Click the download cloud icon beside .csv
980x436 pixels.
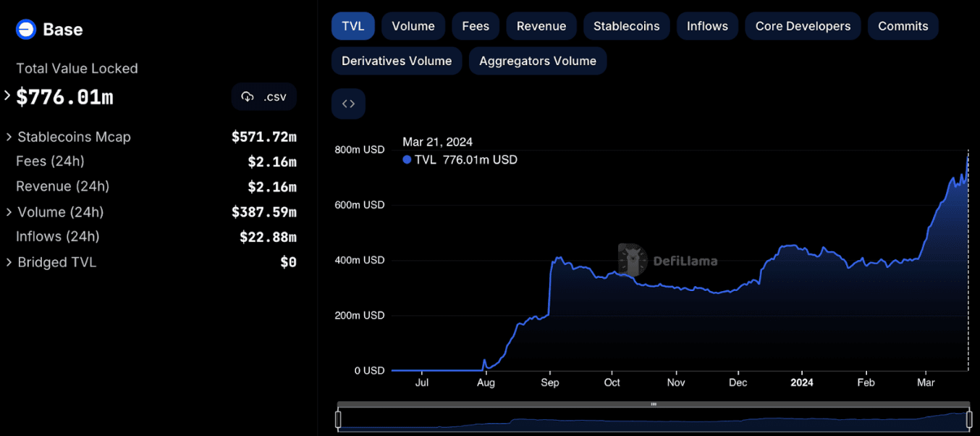248,97
